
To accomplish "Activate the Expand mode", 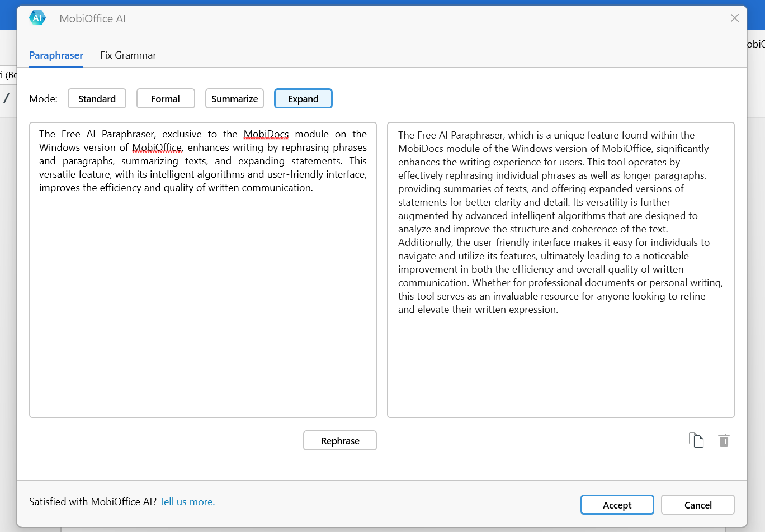I will click(303, 98).
